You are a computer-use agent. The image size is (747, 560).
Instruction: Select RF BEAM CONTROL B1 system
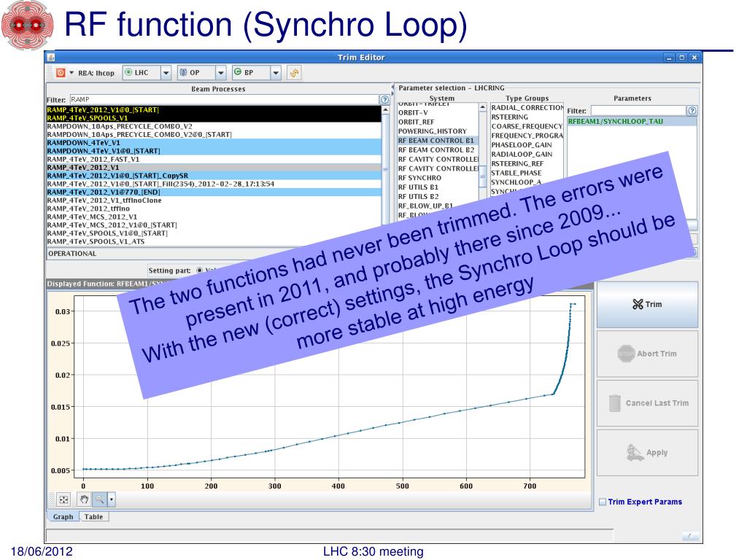438,141
